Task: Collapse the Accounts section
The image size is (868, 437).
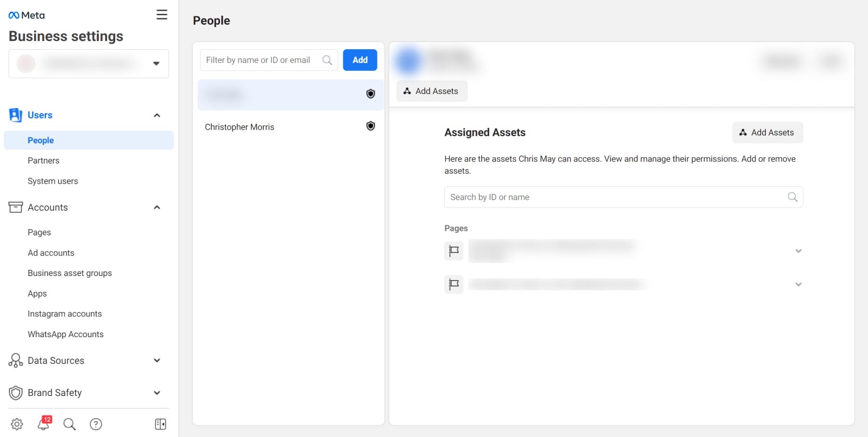Action: tap(157, 207)
